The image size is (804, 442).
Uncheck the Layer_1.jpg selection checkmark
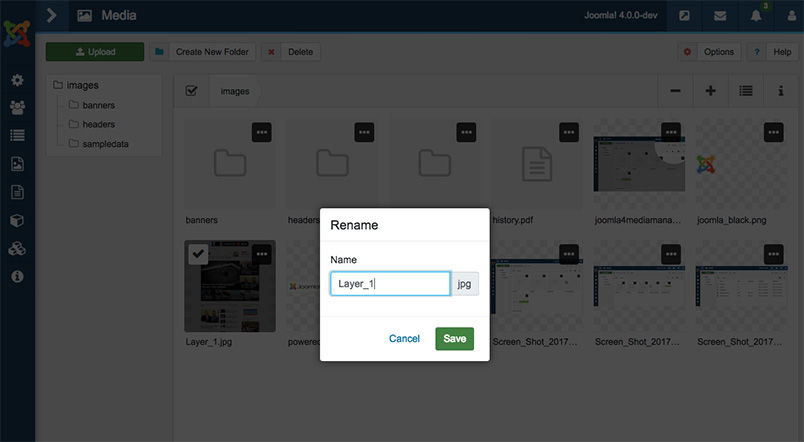[x=199, y=254]
